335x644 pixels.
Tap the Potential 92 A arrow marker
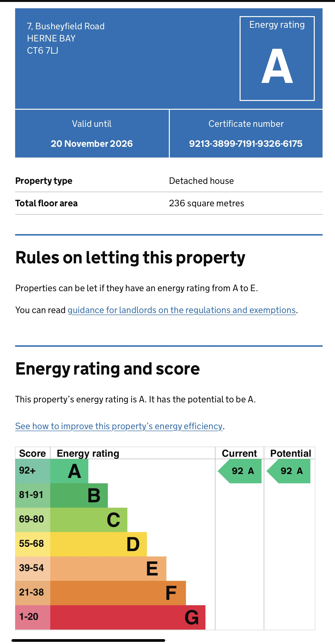(289, 471)
